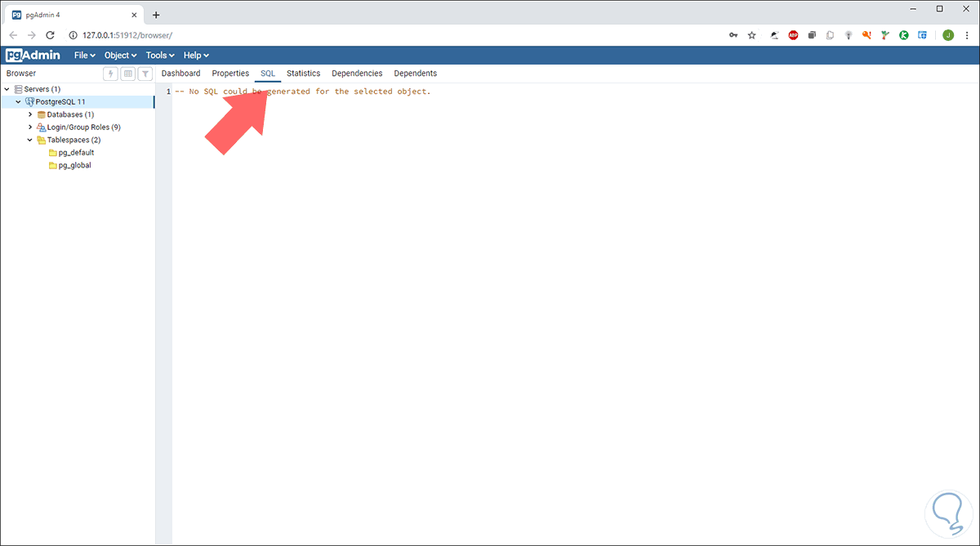This screenshot has width=980, height=546.
Task: Click the copy pages extension icon
Action: pos(830,35)
